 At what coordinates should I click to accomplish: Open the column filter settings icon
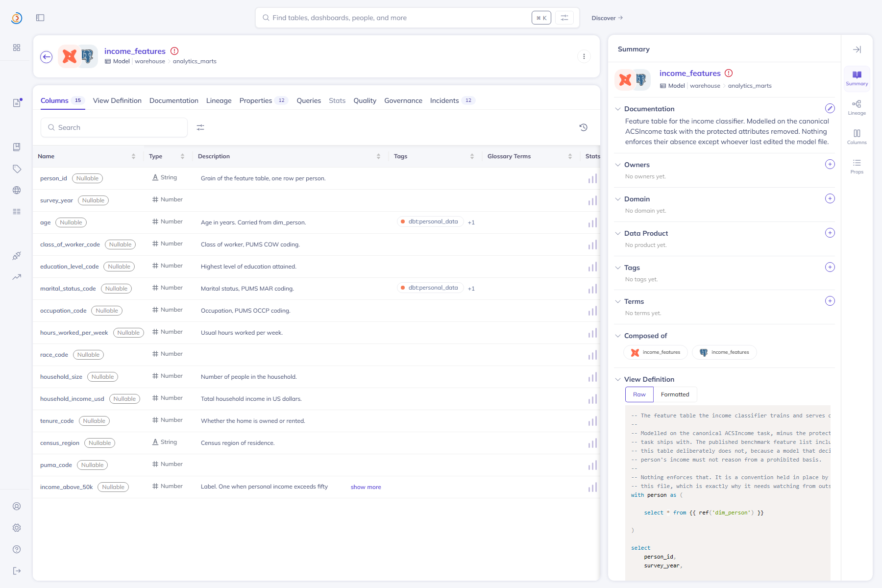point(200,127)
